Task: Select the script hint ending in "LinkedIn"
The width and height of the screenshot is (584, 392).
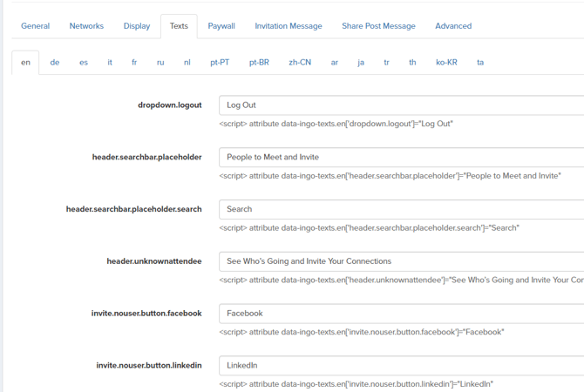Action: 356,384
